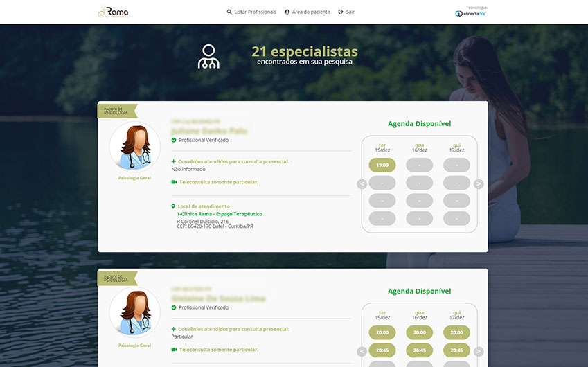Show previous days in first card's agenda
Screen dimensions: 588x367
click(x=362, y=184)
